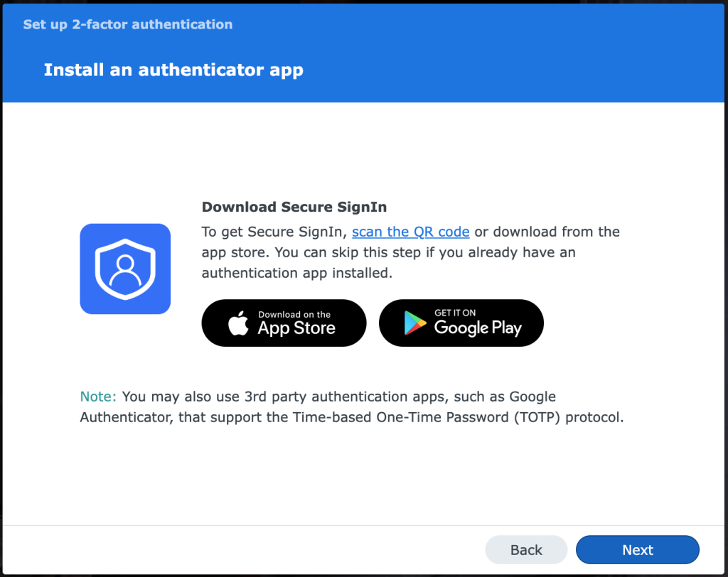728x577 pixels.
Task: Click the Google Play triangle logo
Action: tap(414, 323)
